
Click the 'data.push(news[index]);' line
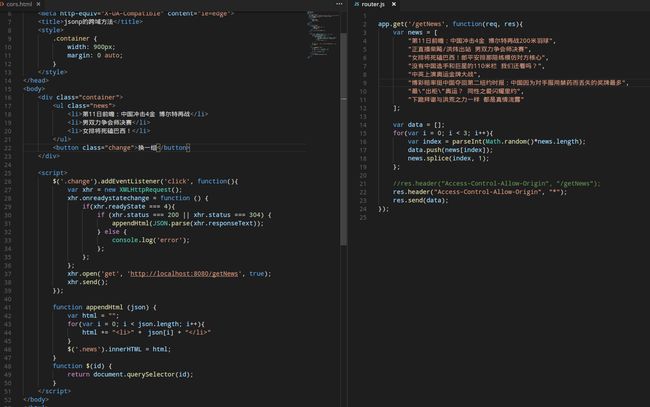[x=450, y=150]
